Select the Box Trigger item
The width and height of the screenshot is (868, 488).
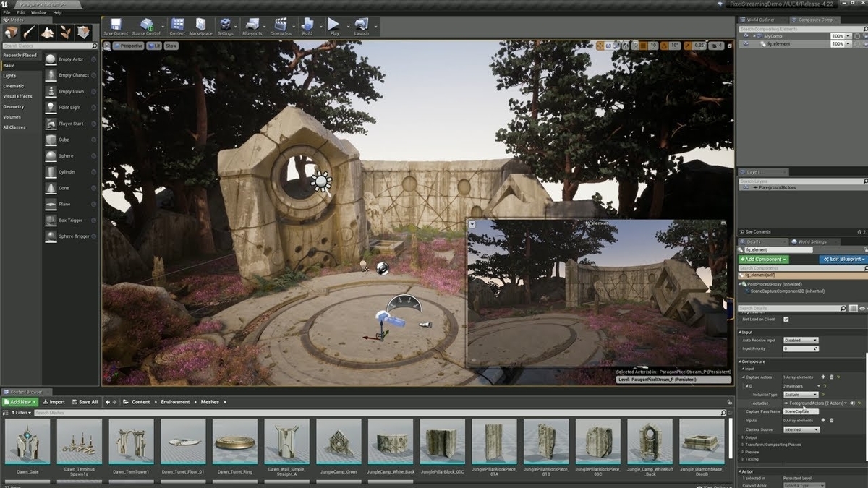(x=69, y=220)
